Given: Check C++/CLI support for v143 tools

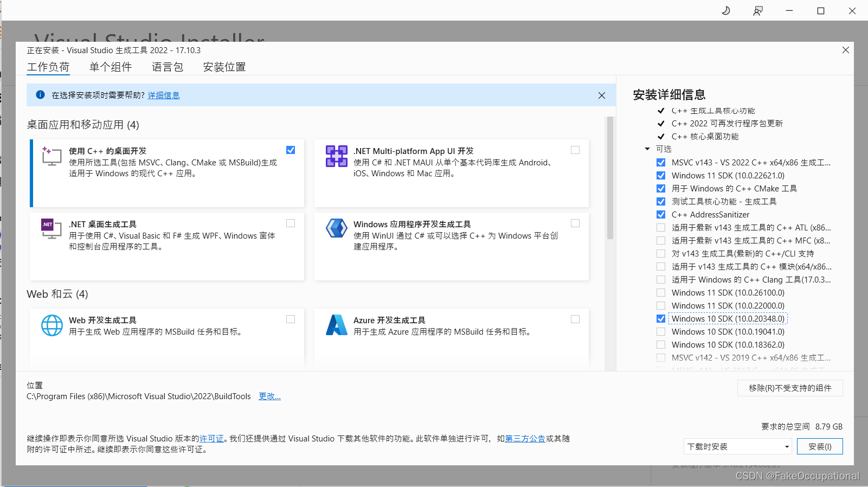Looking at the screenshot, I should point(661,254).
